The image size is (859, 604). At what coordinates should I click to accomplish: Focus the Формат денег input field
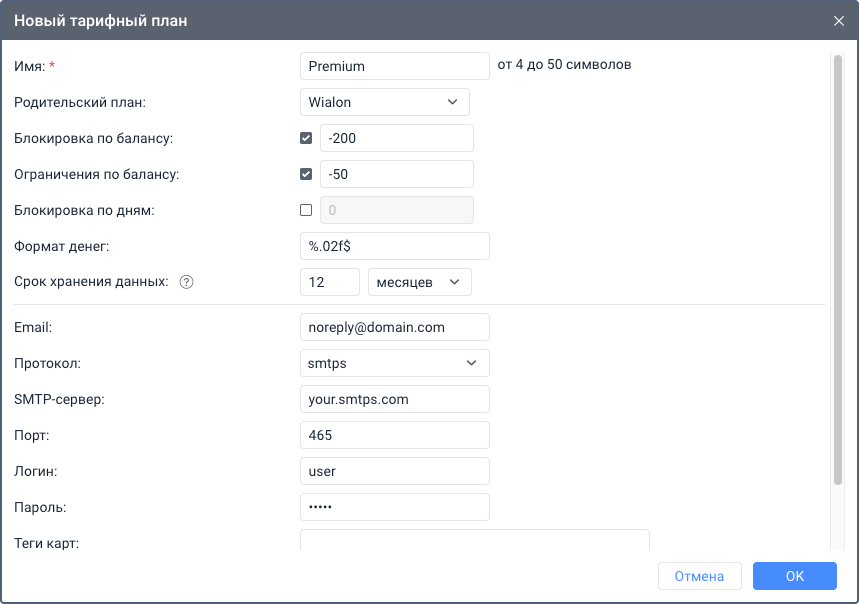pyautogui.click(x=394, y=246)
